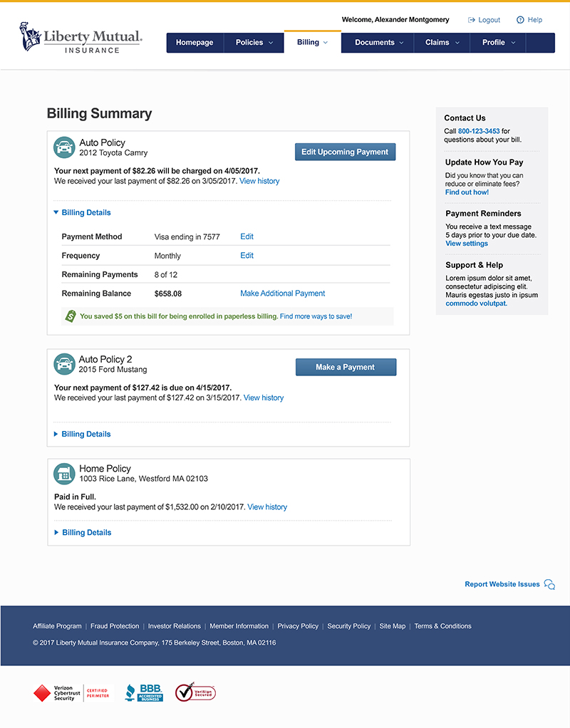Click the Report Website Issues chat icon
The image size is (570, 728).
[x=549, y=584]
